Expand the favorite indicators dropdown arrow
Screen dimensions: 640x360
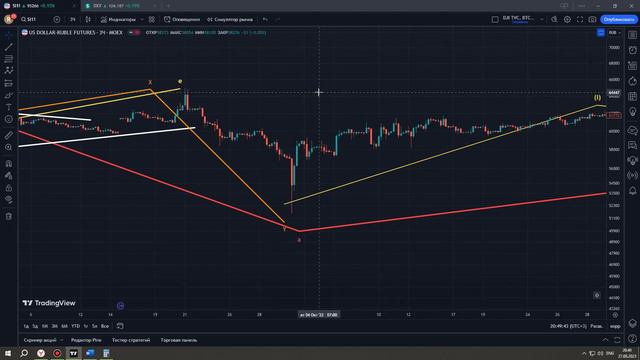point(142,19)
